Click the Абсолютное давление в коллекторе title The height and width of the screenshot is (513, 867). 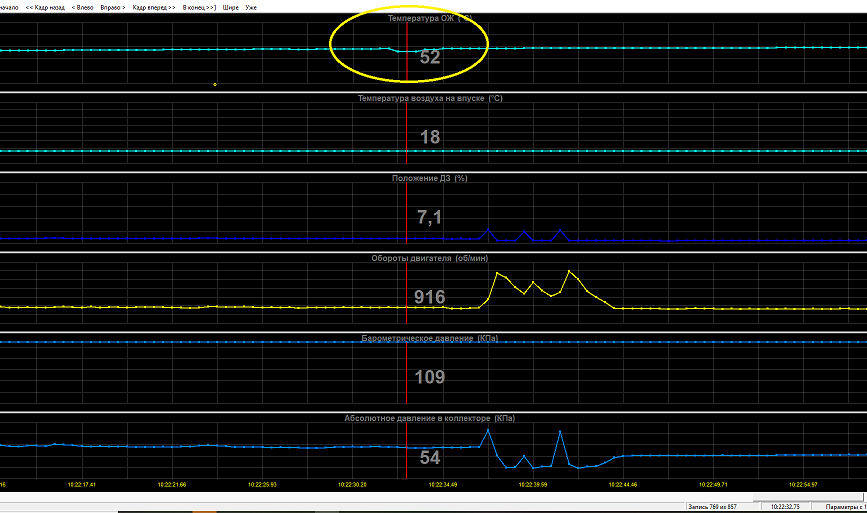pyautogui.click(x=430, y=418)
